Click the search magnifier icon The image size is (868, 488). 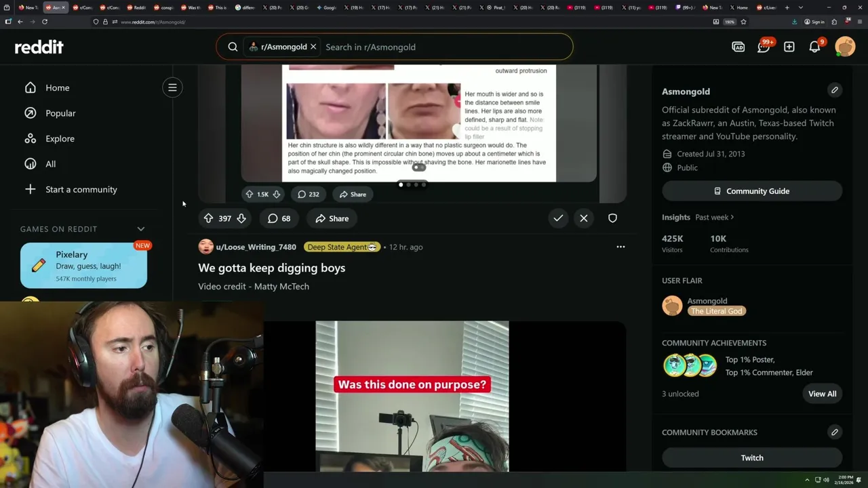(x=233, y=47)
